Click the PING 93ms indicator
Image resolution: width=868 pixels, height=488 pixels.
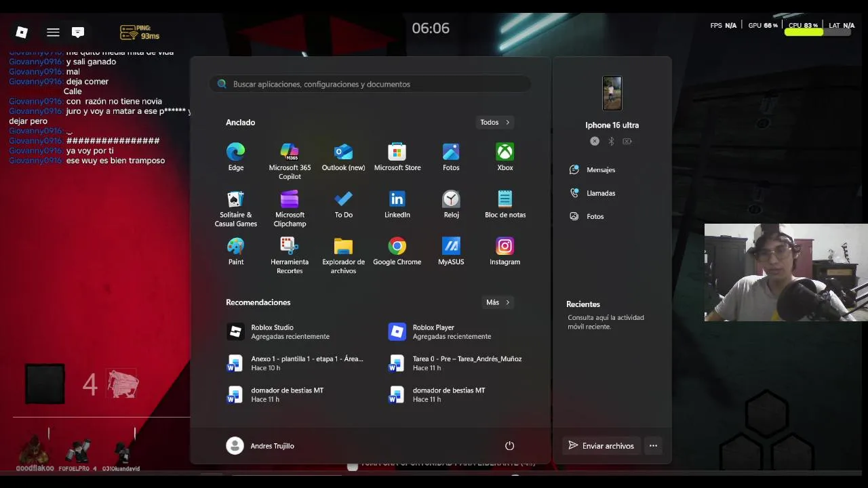(x=140, y=32)
